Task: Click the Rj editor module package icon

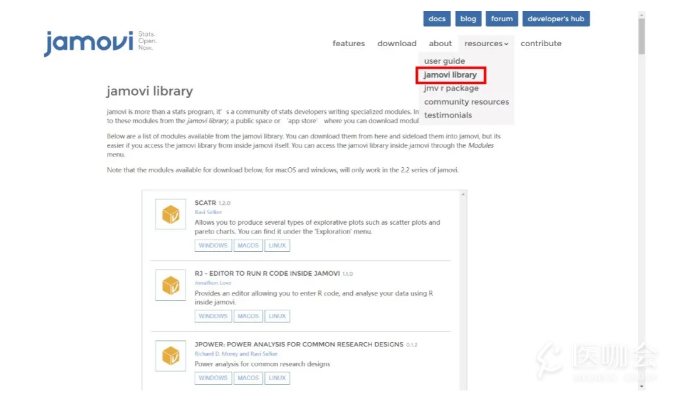Action: coord(169,285)
